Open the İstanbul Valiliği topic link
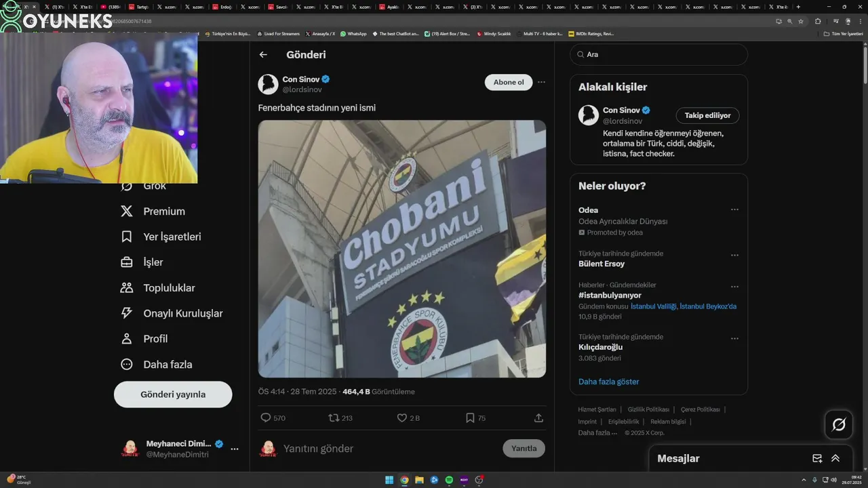 [x=654, y=306]
